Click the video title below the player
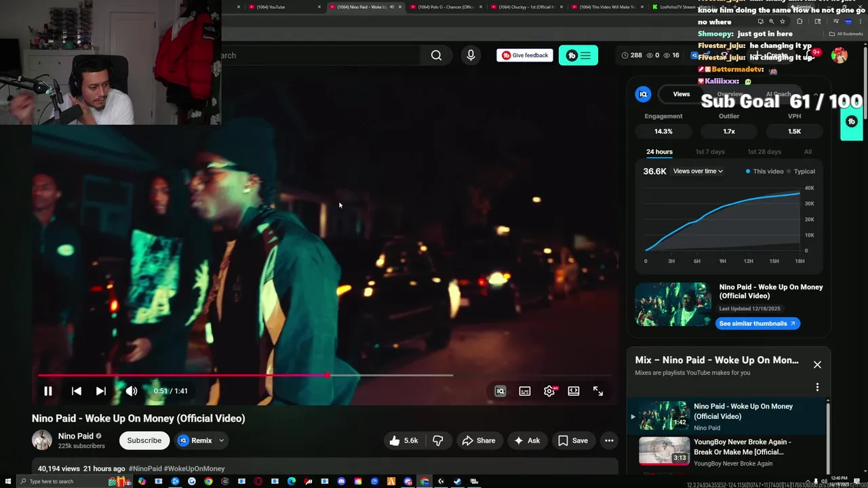 [x=138, y=419]
